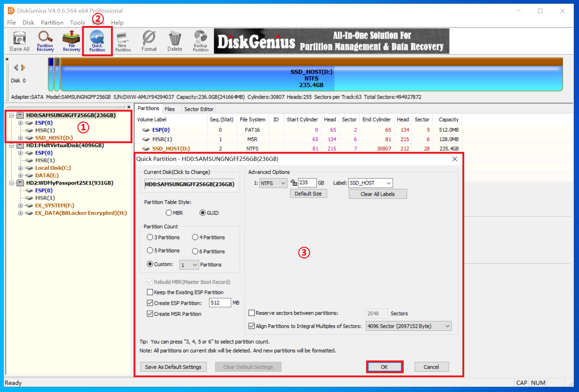579x392 pixels.
Task: Toggle Align Partitions to Integral Multiples checkbox
Action: tap(252, 326)
